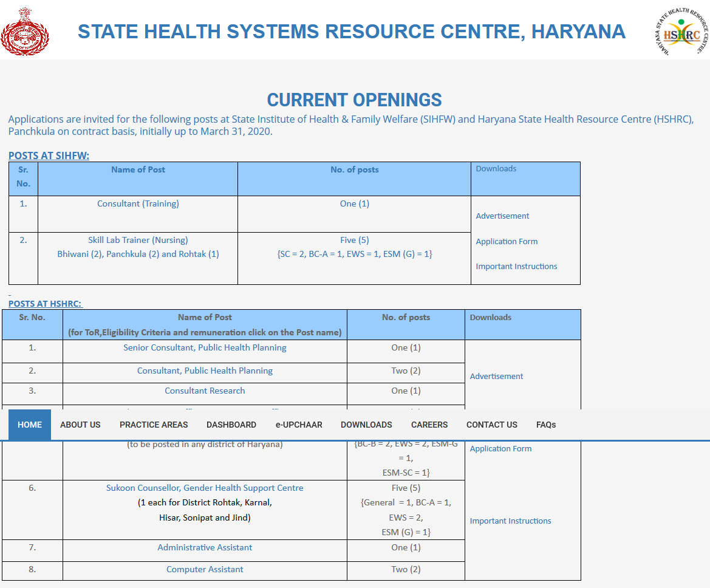Open Sukoon Counsellor, Gender Health Support Centre link
710x588 pixels.
(205, 488)
